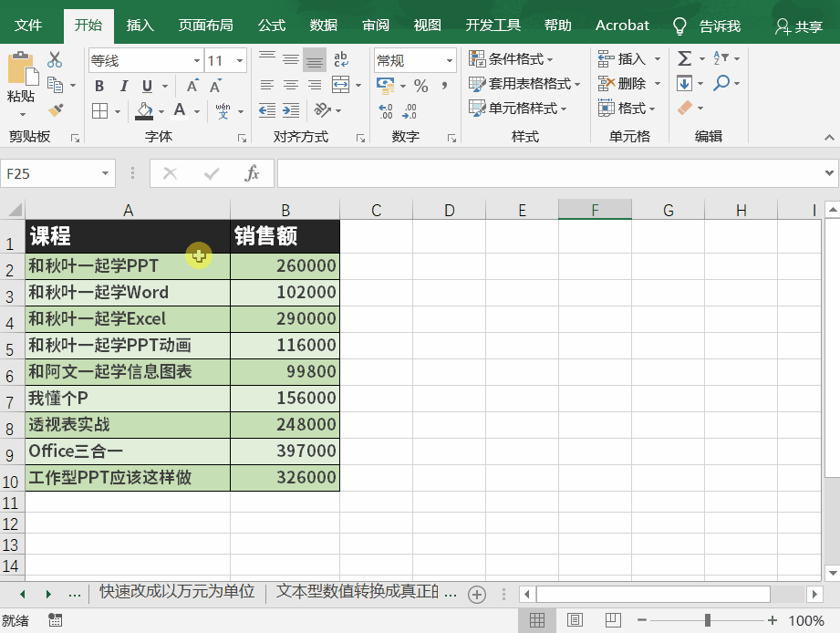Viewport: 840px width, 633px height.
Task: Switch to Page Layout view
Action: 575,620
